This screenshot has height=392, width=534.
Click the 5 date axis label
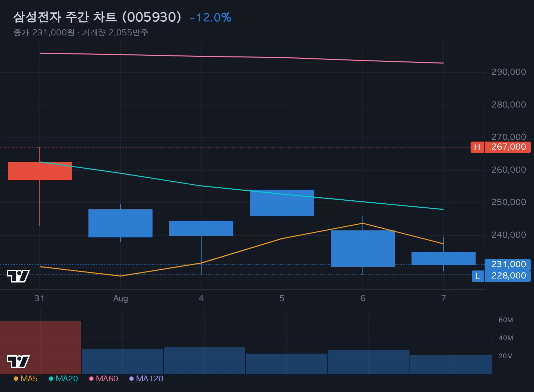coord(282,298)
